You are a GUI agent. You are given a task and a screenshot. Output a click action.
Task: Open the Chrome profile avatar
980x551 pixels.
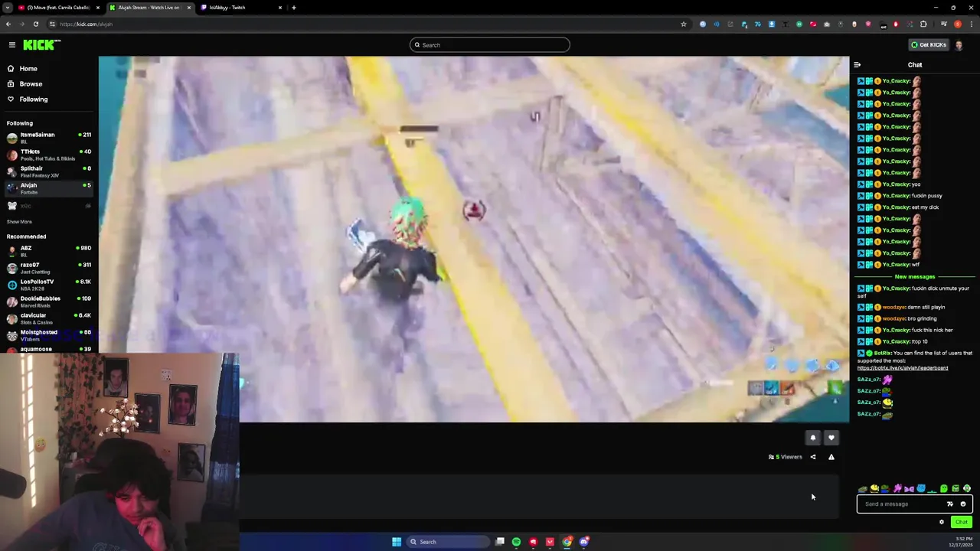[x=958, y=24]
